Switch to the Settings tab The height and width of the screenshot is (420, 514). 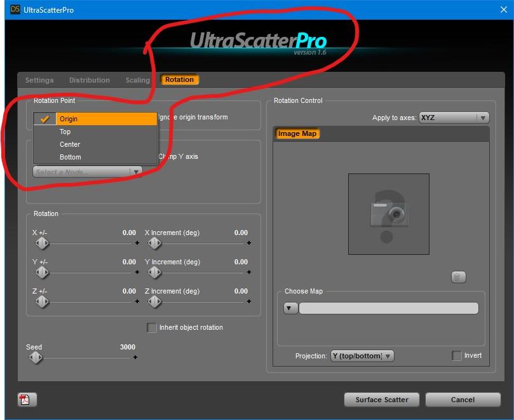click(39, 80)
